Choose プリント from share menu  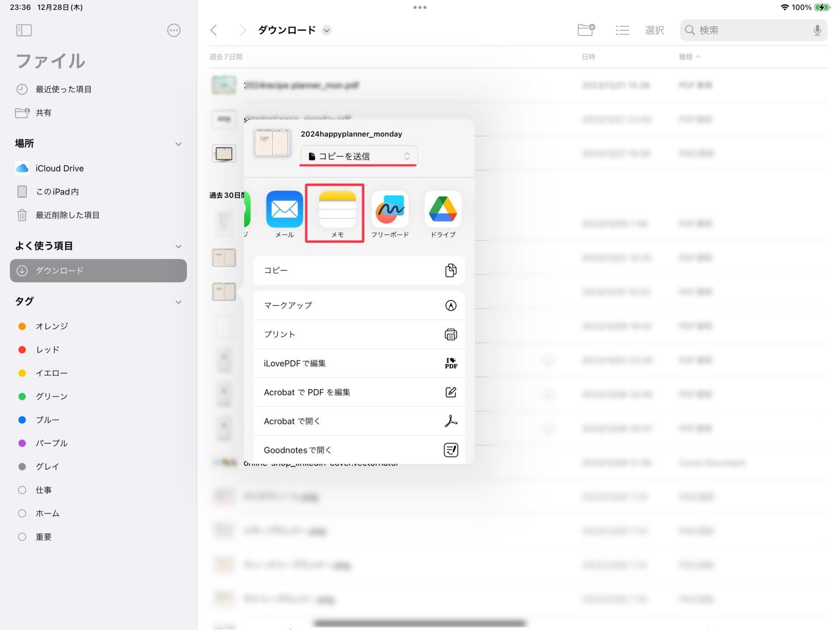coord(359,334)
